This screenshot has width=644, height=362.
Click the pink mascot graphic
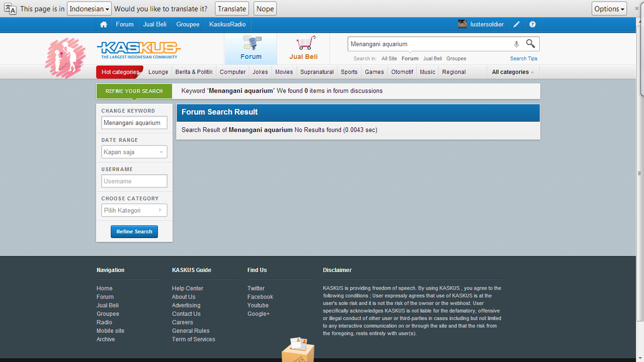(65, 58)
